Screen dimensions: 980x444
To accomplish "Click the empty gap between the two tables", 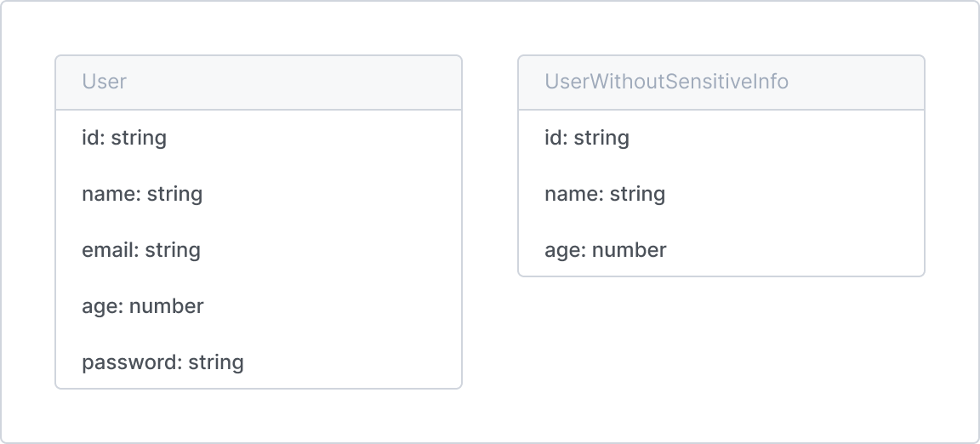I will (x=490, y=222).
